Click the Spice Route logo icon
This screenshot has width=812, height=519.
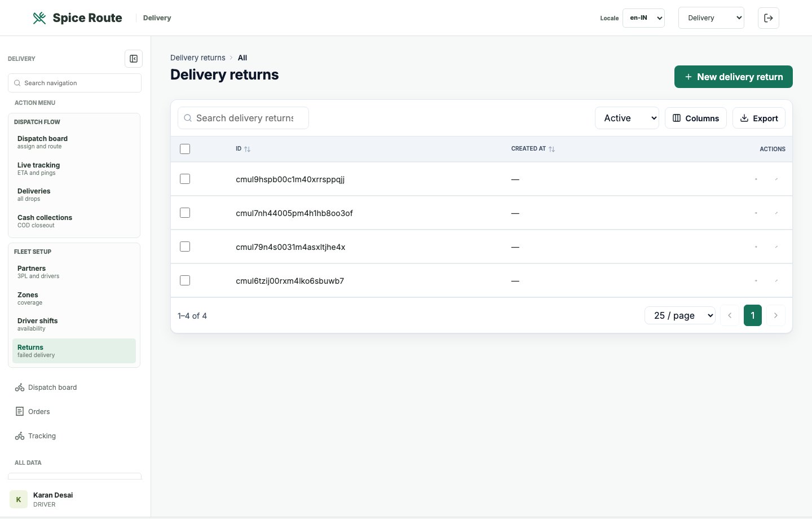pyautogui.click(x=39, y=18)
